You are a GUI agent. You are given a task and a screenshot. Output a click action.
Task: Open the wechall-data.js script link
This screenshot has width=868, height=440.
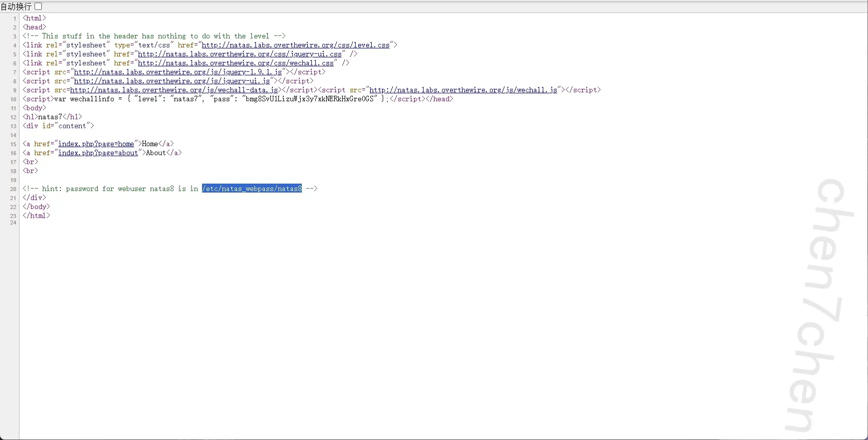click(174, 90)
